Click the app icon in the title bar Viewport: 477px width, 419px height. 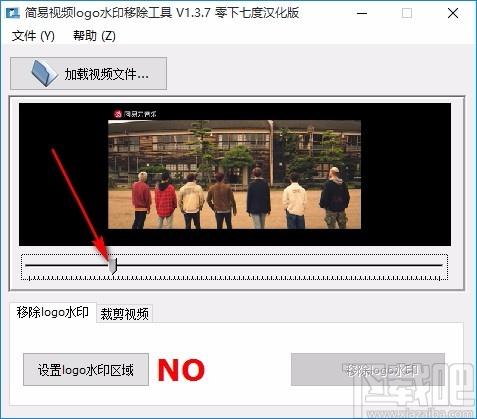point(12,13)
